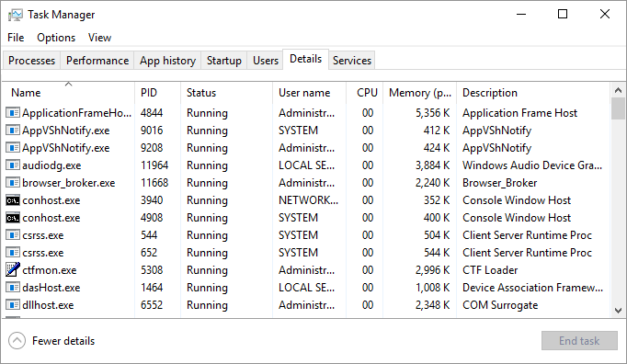Click the dllhost.exe process icon
This screenshot has width=627, height=364.
13,305
